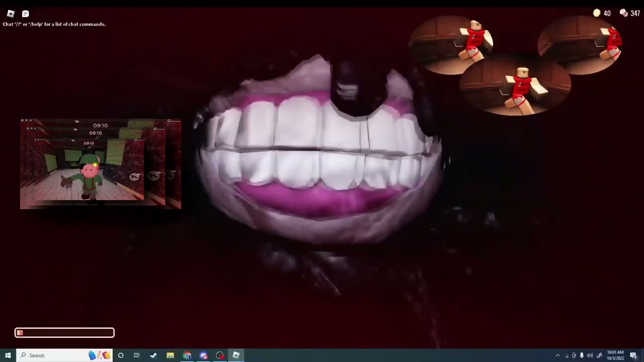644x362 pixels.
Task: Open the Roblox menu icon
Action: 11,14
